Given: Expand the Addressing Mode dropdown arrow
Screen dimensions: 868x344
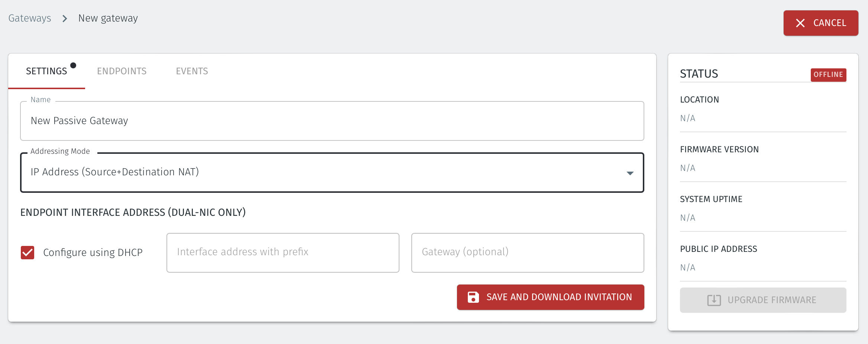Looking at the screenshot, I should point(630,173).
